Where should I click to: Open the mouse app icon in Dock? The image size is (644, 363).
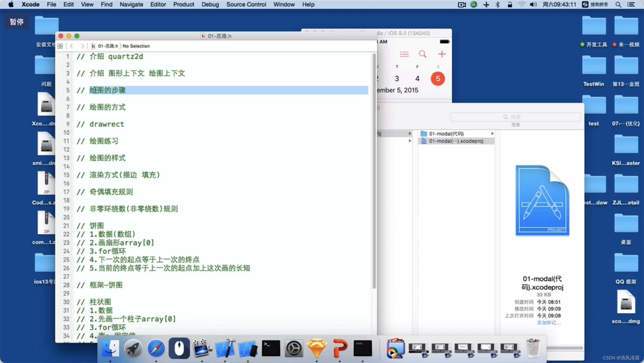click(179, 349)
